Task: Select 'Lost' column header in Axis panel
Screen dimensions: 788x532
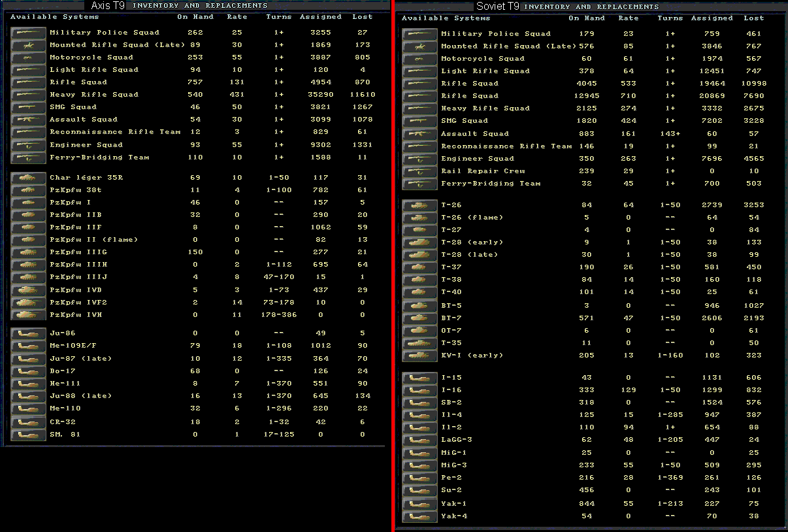Action: click(x=362, y=17)
